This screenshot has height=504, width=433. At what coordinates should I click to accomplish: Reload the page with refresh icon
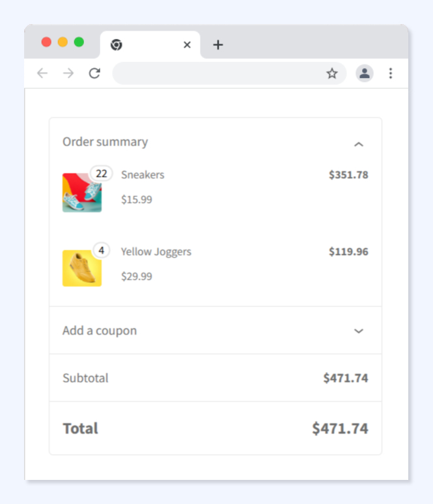[94, 74]
